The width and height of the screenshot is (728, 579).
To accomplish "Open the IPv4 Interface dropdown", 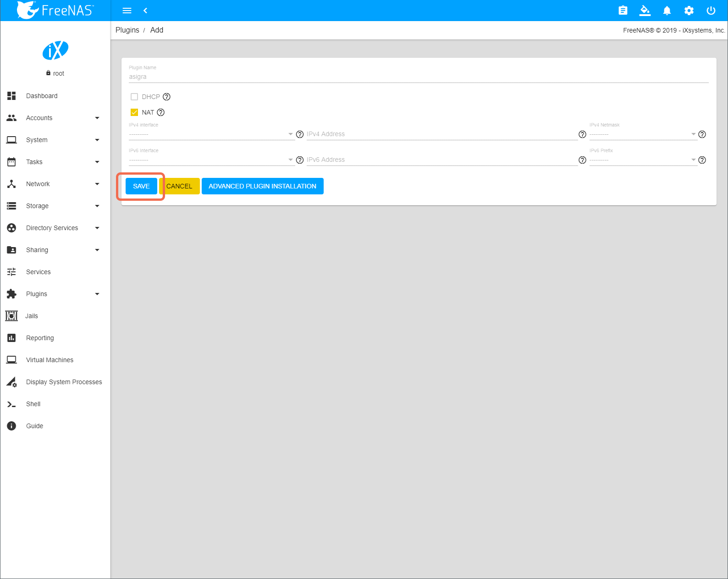I will tap(211, 134).
